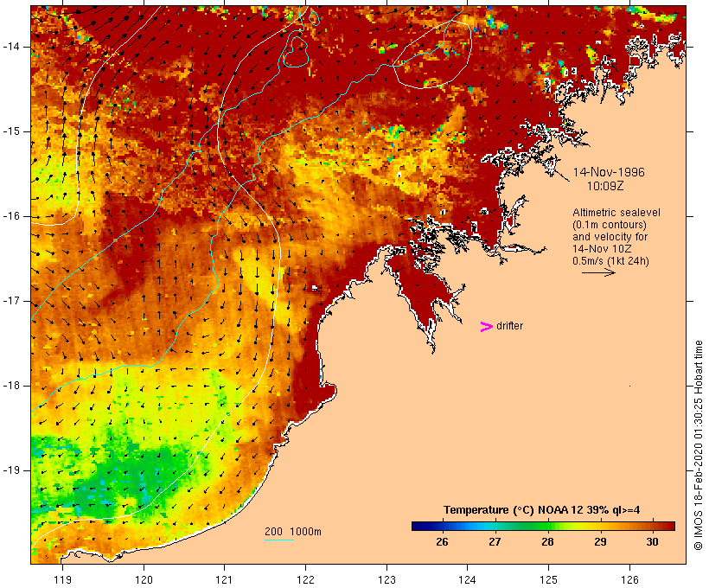
Task: Click the magenta drifter marker symbol
Action: point(486,327)
